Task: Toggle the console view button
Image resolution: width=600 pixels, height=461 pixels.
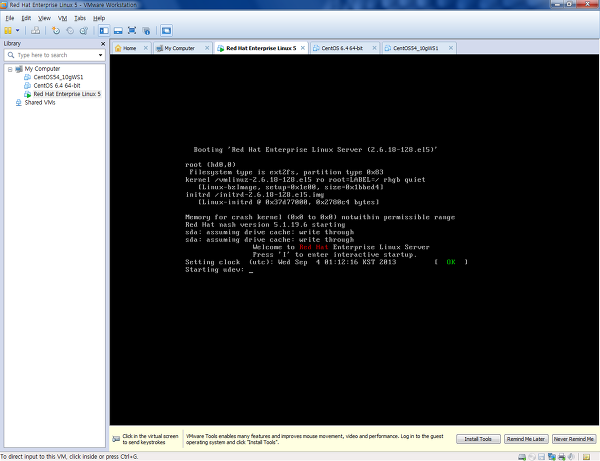Action: [166, 31]
